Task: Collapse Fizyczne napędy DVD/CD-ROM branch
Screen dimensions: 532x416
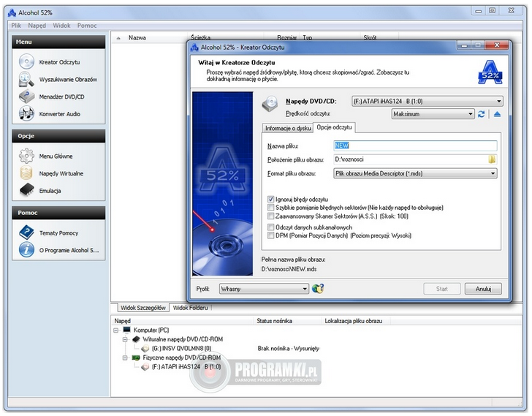Action: click(x=125, y=358)
